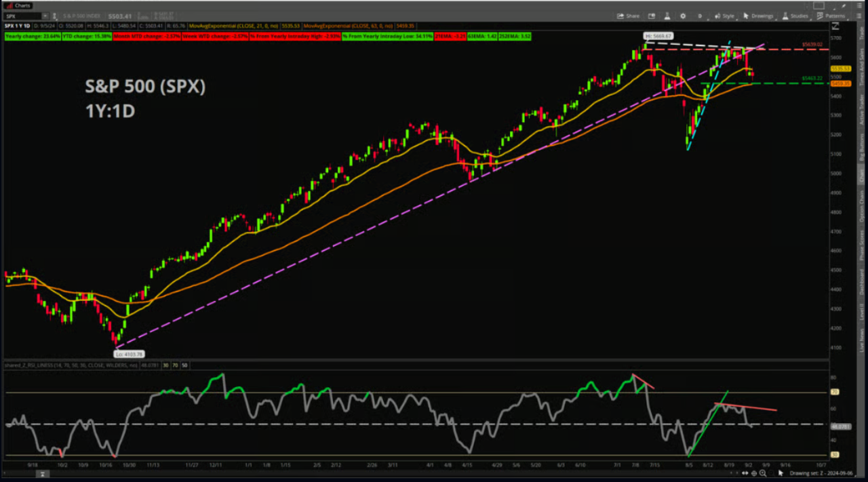Click the zoom magnifier icon at bottom
Viewport: 868px width, 482px height.
[x=763, y=473]
